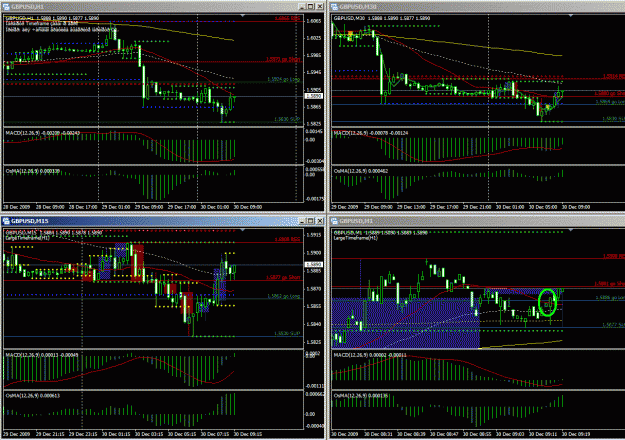Viewport: 625px width, 440px height.
Task: Click the chart icon of the GBPUSD,M15 window
Action: click(x=6, y=221)
